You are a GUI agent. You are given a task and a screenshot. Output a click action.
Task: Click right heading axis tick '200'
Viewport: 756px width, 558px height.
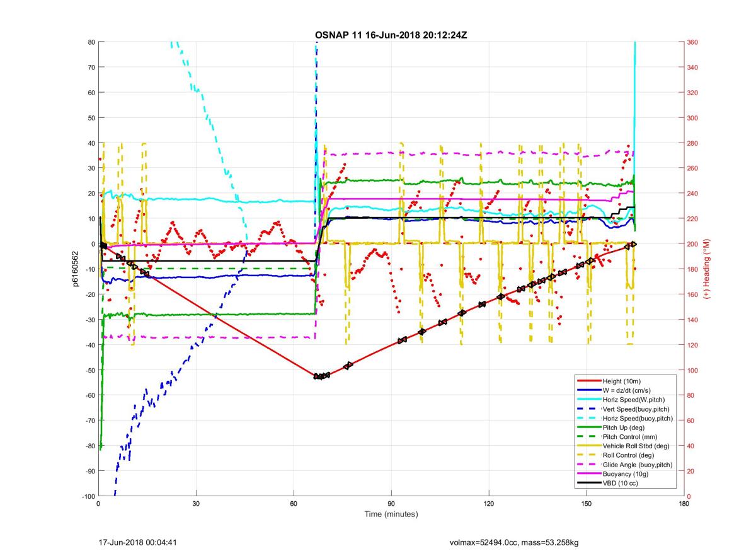tap(693, 244)
